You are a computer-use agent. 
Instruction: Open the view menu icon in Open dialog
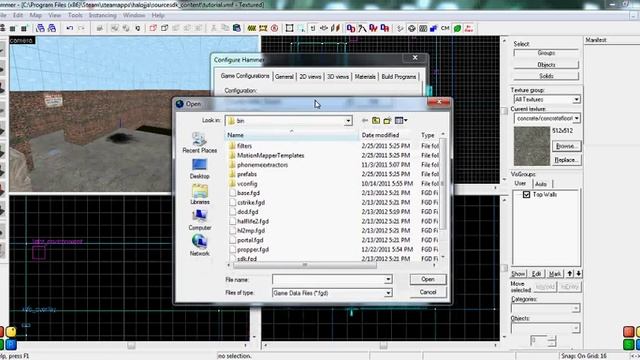(x=401, y=120)
